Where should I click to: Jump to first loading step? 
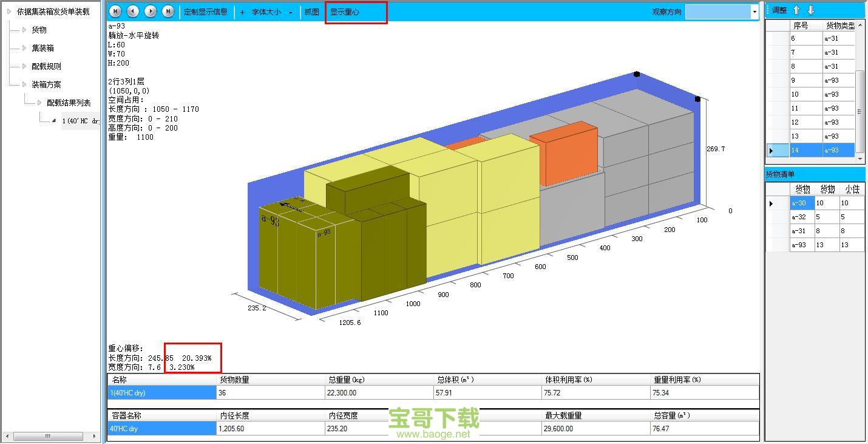point(115,12)
